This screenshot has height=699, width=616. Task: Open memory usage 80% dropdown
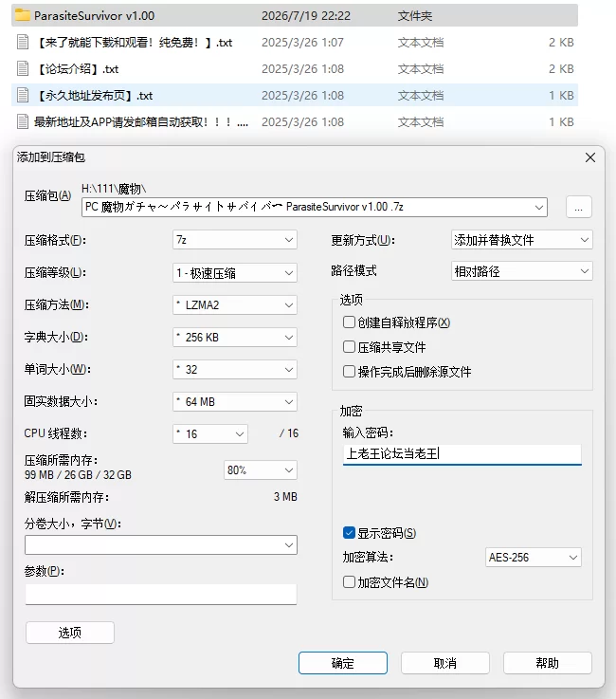261,469
